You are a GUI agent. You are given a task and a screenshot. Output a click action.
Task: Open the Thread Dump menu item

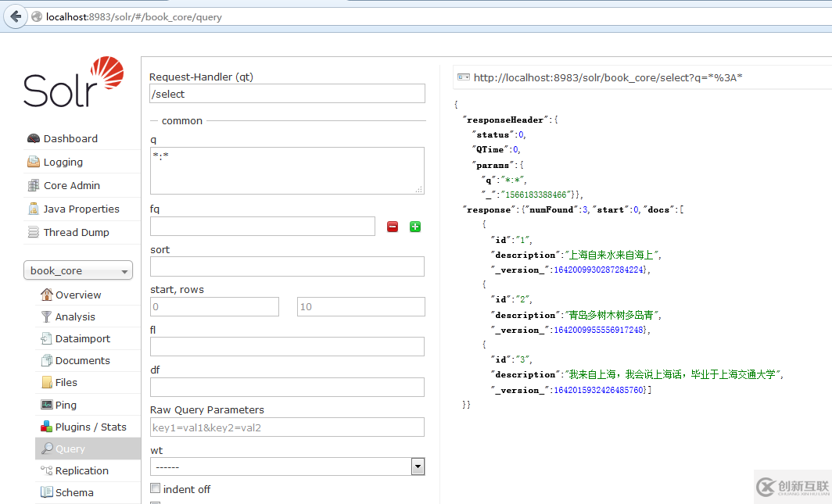pyautogui.click(x=77, y=232)
